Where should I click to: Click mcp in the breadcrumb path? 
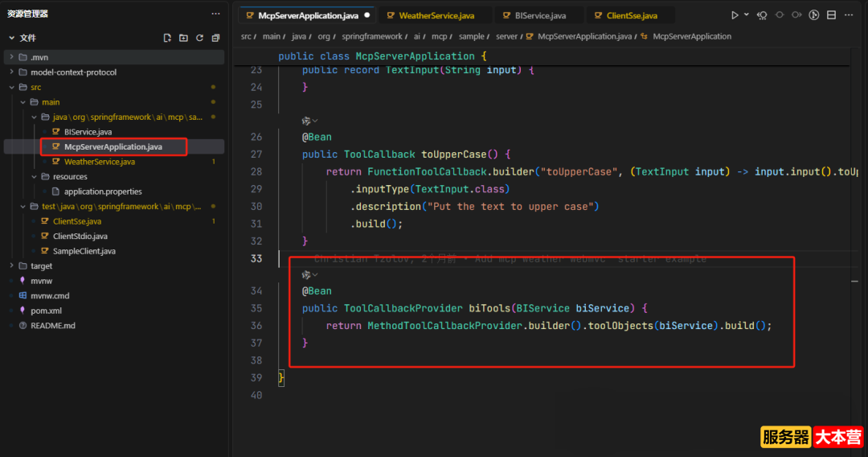pyautogui.click(x=439, y=36)
